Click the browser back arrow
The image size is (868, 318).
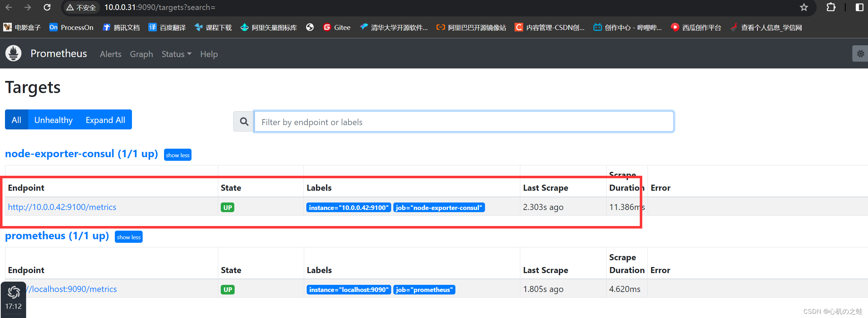[x=9, y=7]
